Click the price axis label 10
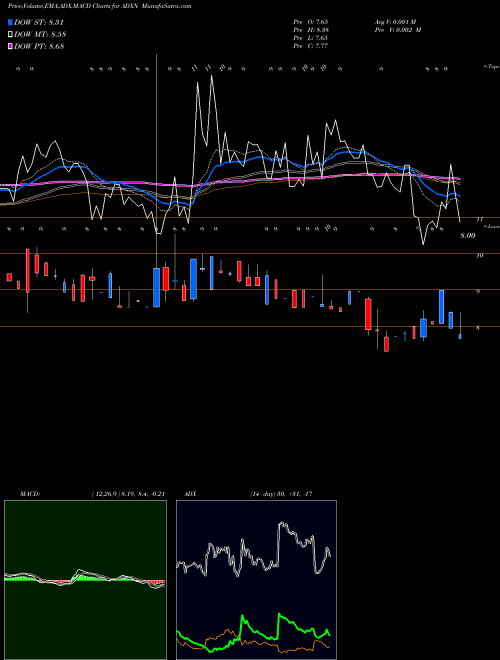Viewport: 500px width, 660px height. 480,255
